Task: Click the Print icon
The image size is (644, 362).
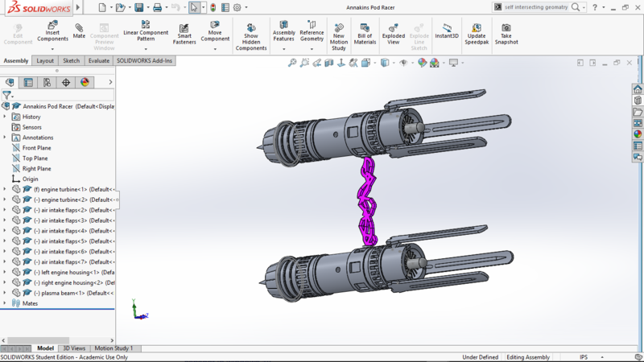Action: pos(157,7)
